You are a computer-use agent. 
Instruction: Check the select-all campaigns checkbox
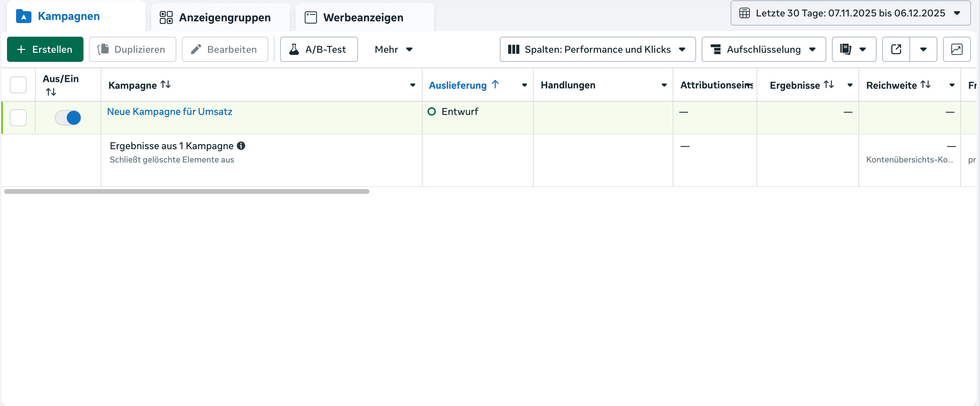(x=18, y=85)
